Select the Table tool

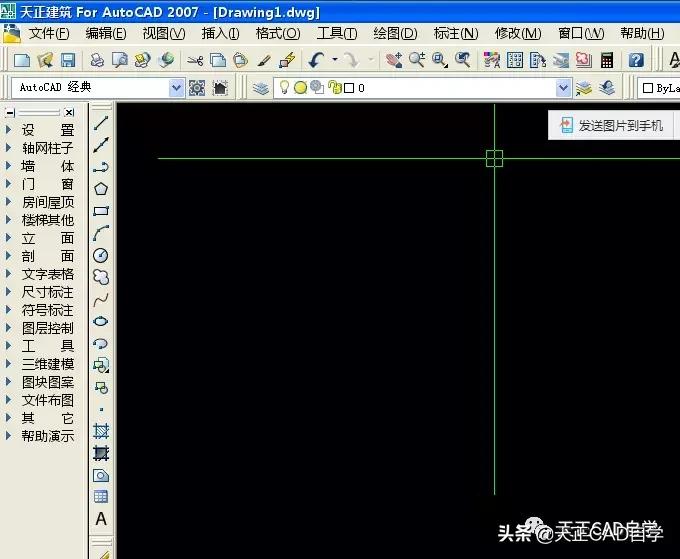101,497
